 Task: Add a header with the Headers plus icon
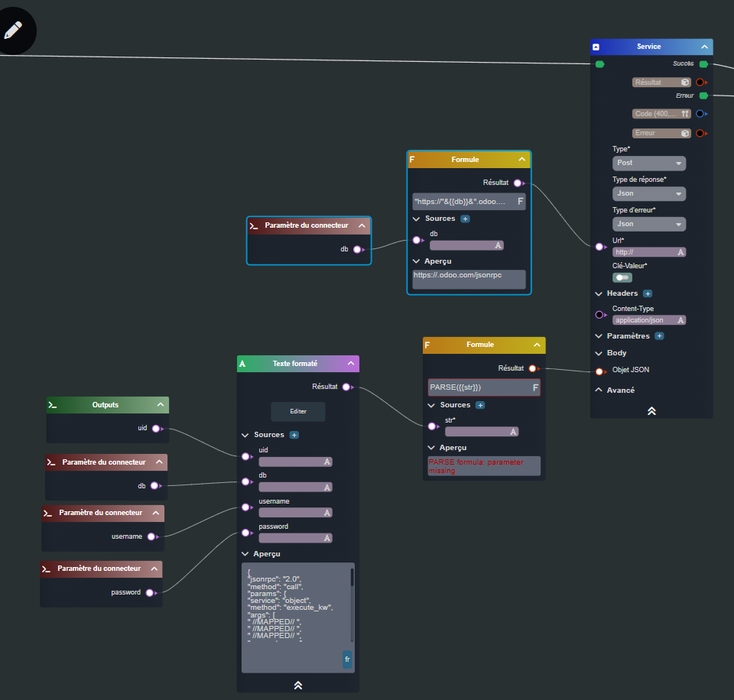click(x=648, y=293)
